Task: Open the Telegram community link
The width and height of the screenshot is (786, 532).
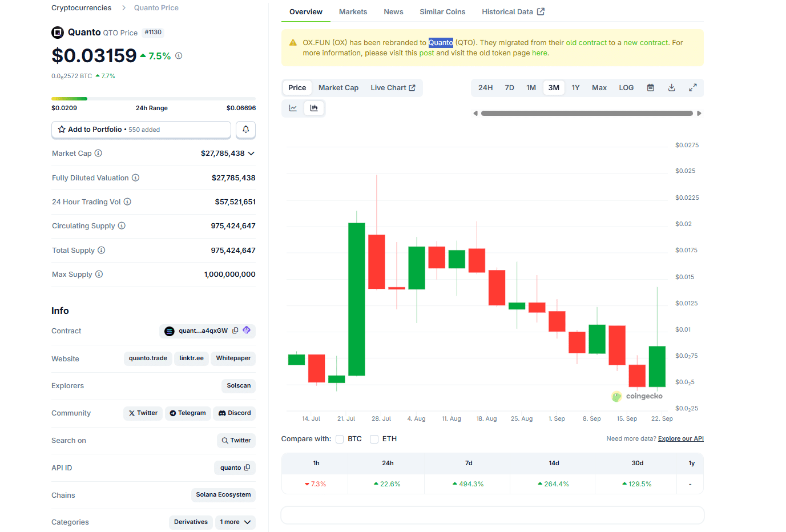Action: [188, 413]
